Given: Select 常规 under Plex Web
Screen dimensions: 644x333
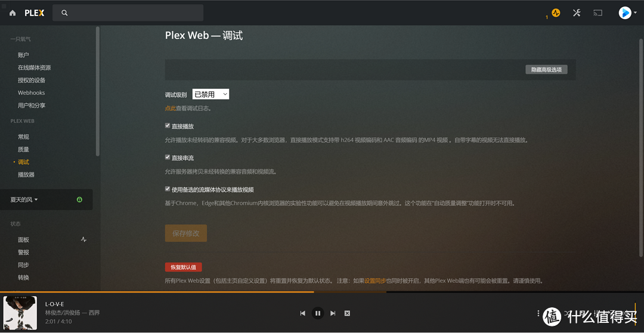Looking at the screenshot, I should [23, 137].
